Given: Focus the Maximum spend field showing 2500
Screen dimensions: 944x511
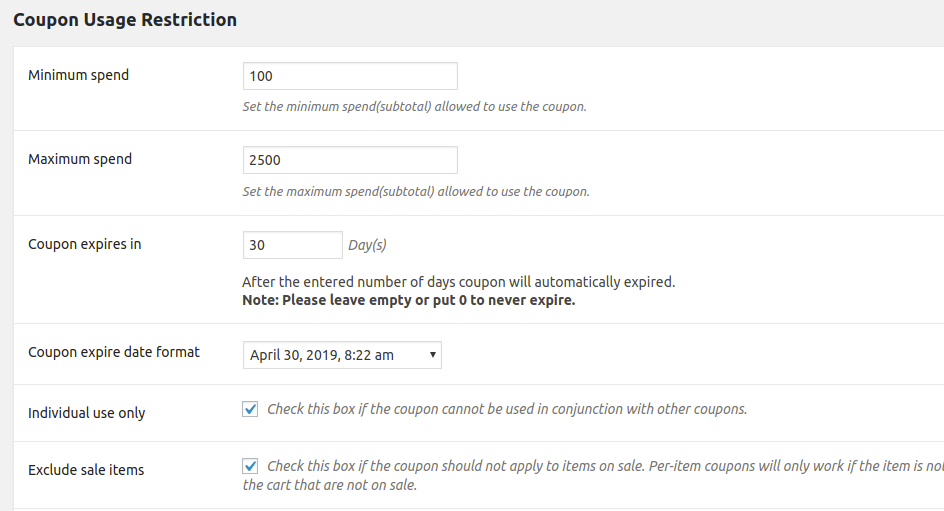Looking at the screenshot, I should click(350, 160).
